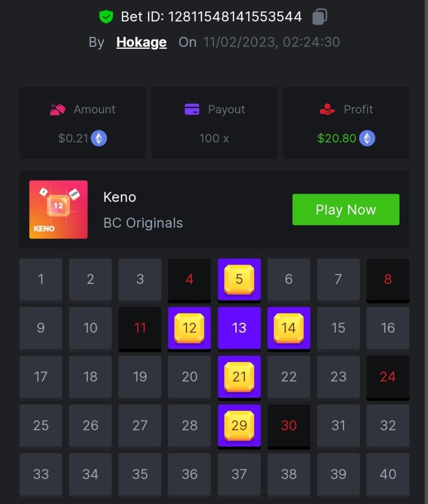The height and width of the screenshot is (504, 428).
Task: Click the red-numbered tile 4
Action: point(190,280)
